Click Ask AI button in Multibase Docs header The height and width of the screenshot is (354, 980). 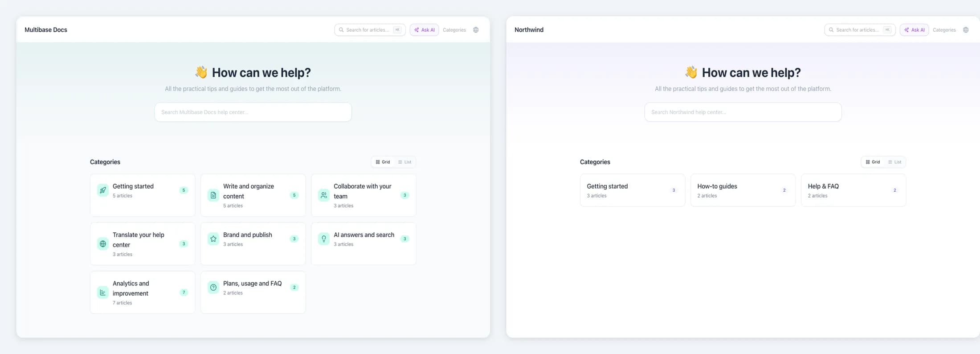(425, 30)
